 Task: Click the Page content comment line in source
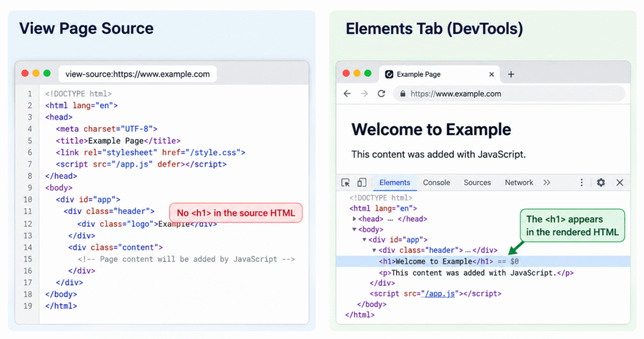pos(186,259)
